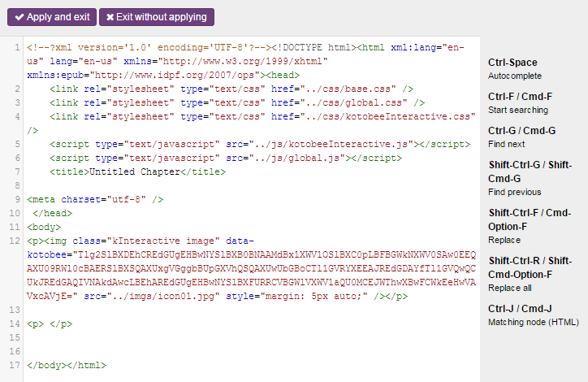588x382 pixels.
Task: Click Find previous help text
Action: [515, 192]
